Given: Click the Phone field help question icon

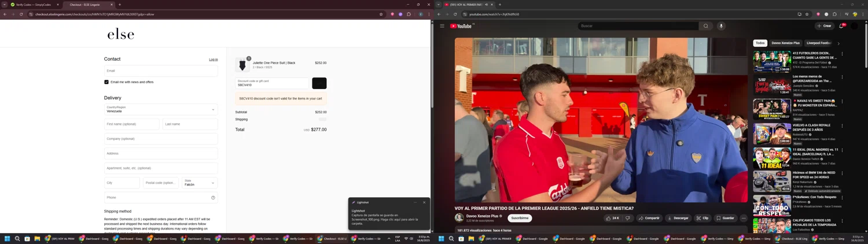Looking at the screenshot, I should click(213, 198).
